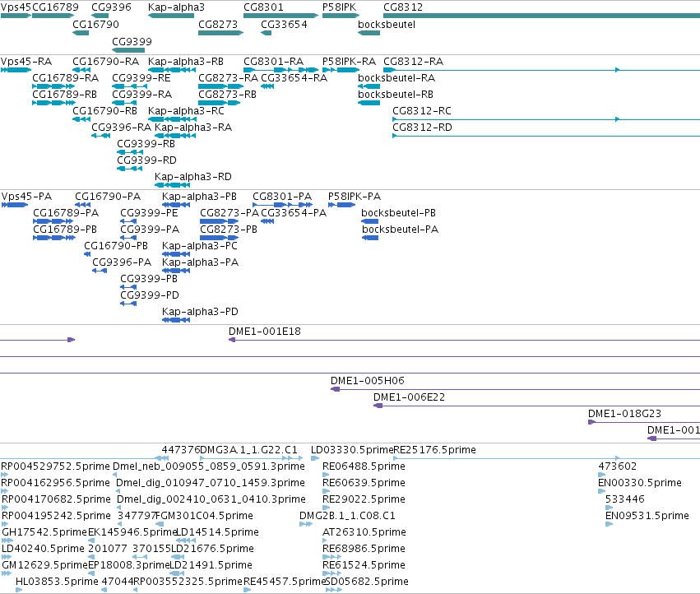This screenshot has height=594, width=700.
Task: Click the P58IPK-RA transcript label
Action: [x=349, y=62]
